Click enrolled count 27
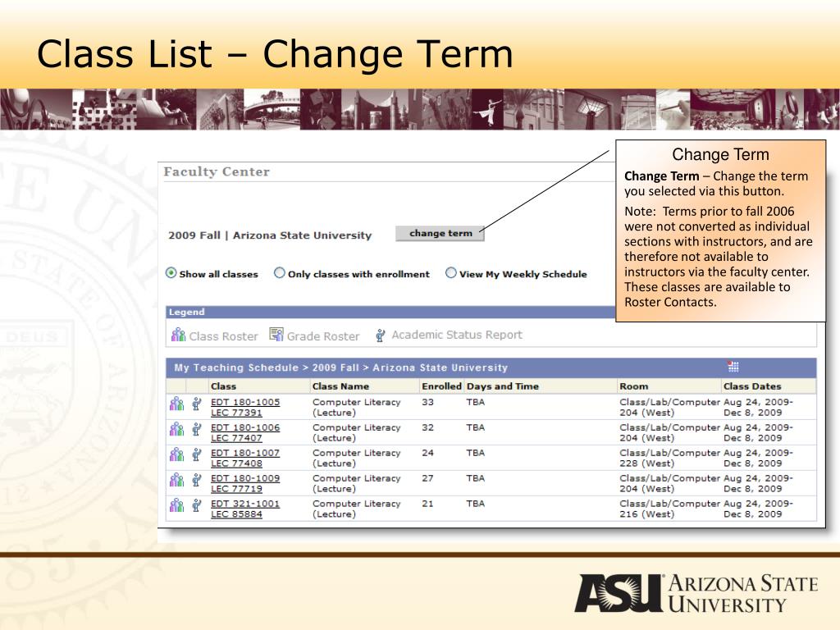Viewport: 840px width, 630px height. (x=427, y=478)
